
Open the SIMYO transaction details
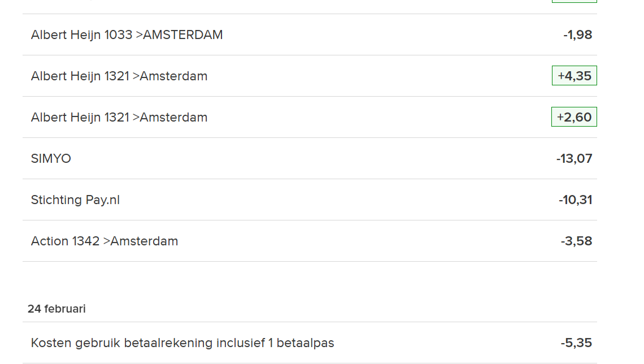[51, 159]
